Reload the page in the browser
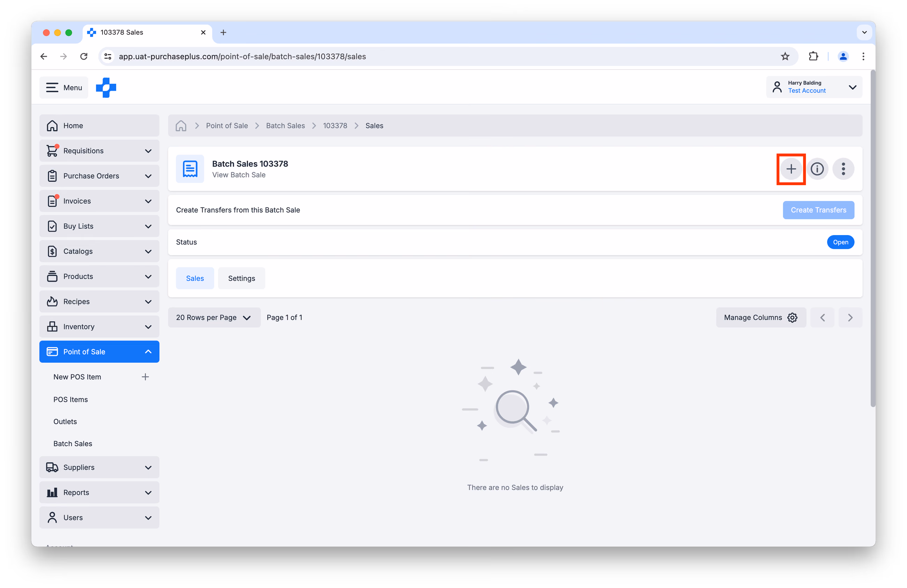 point(83,56)
